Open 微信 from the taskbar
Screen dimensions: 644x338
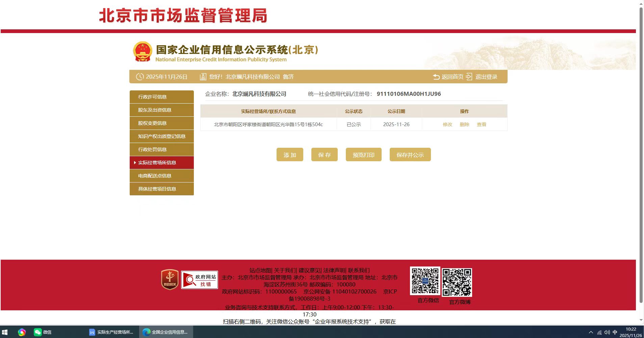[43, 332]
